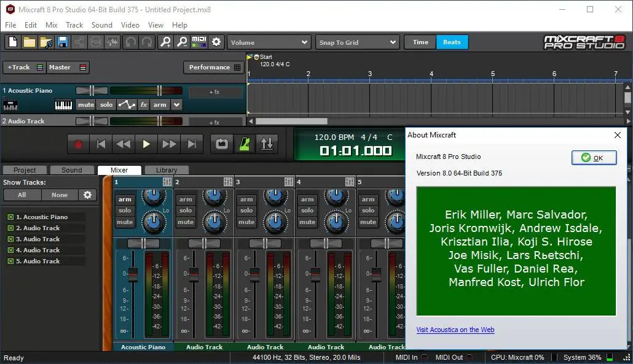Open the Help menu
This screenshot has height=364, width=633.
(x=179, y=25)
